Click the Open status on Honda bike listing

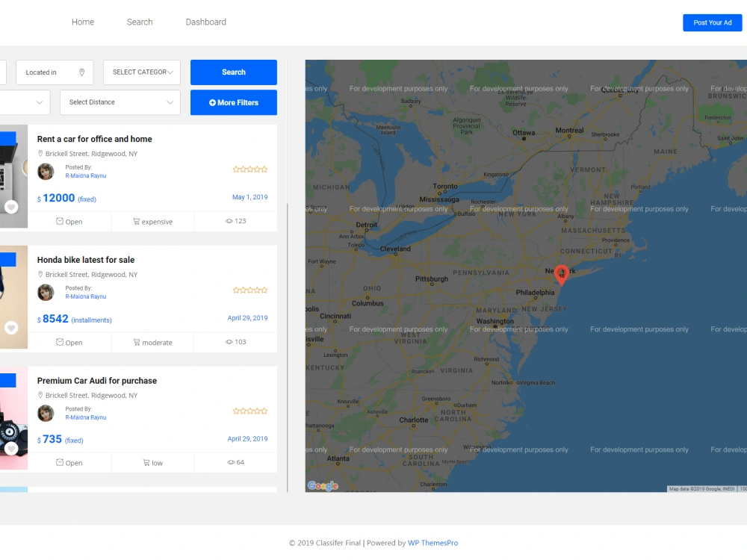(x=69, y=343)
